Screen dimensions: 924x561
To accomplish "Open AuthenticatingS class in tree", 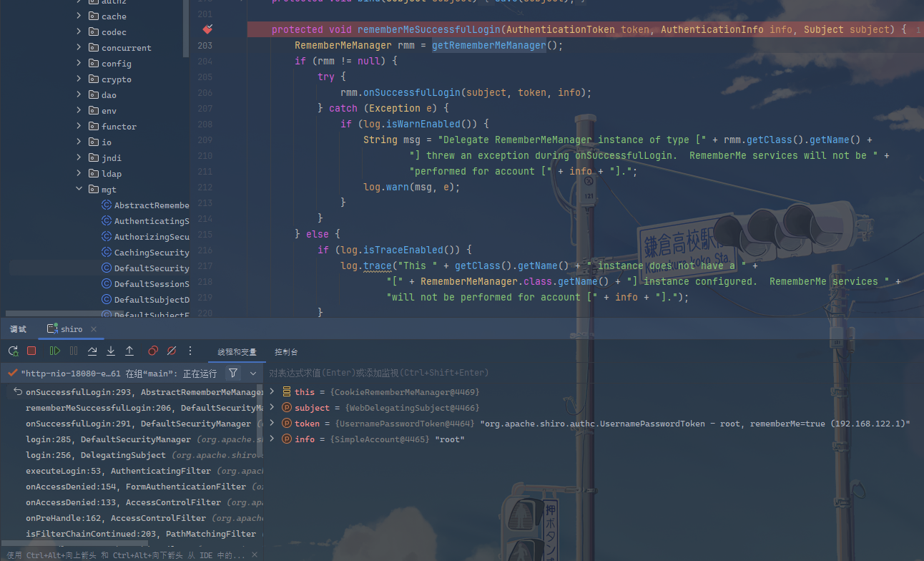I will click(146, 221).
